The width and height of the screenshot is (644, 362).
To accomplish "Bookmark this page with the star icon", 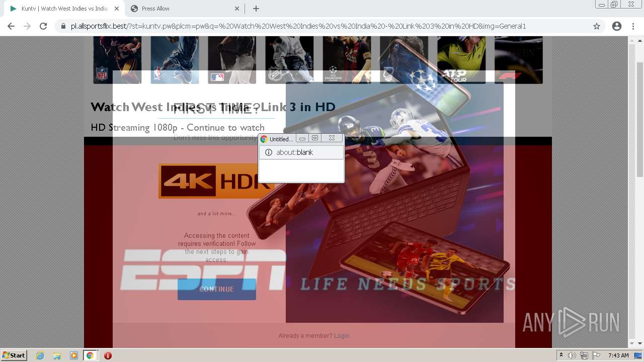I will pos(597,26).
